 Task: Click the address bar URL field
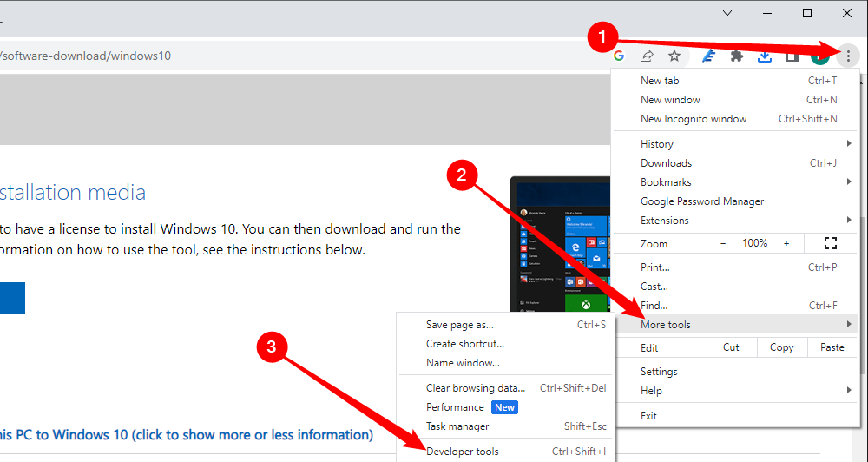click(x=304, y=56)
